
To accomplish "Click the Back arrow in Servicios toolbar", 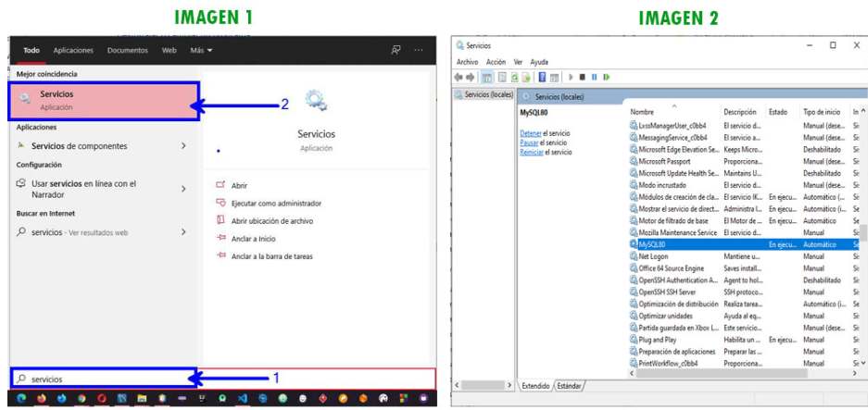I will (459, 77).
